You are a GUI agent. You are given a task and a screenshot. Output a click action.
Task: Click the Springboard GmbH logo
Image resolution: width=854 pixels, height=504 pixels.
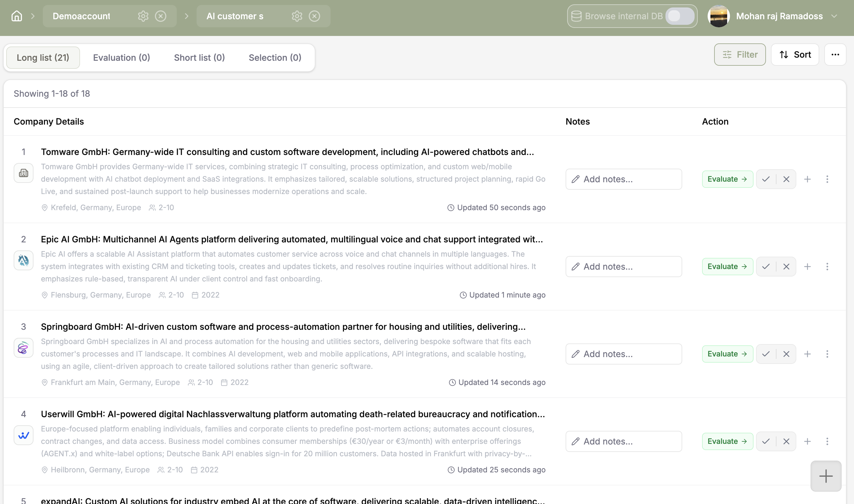pyautogui.click(x=24, y=348)
